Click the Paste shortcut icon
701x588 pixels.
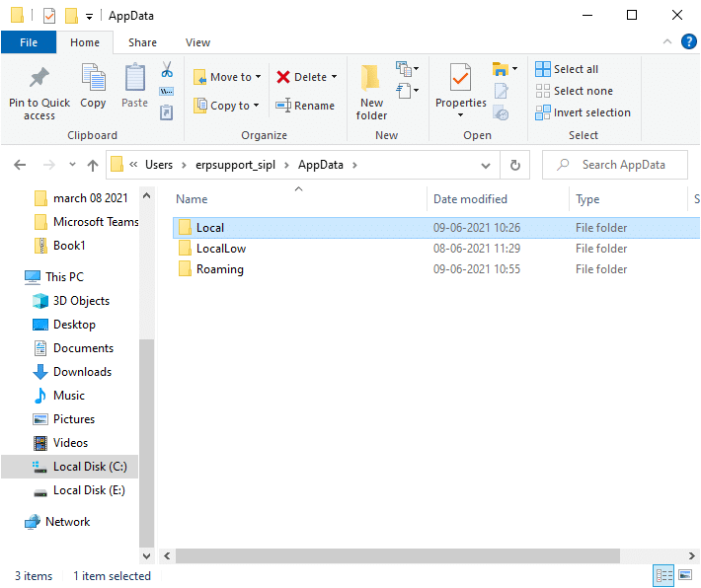pyautogui.click(x=166, y=112)
